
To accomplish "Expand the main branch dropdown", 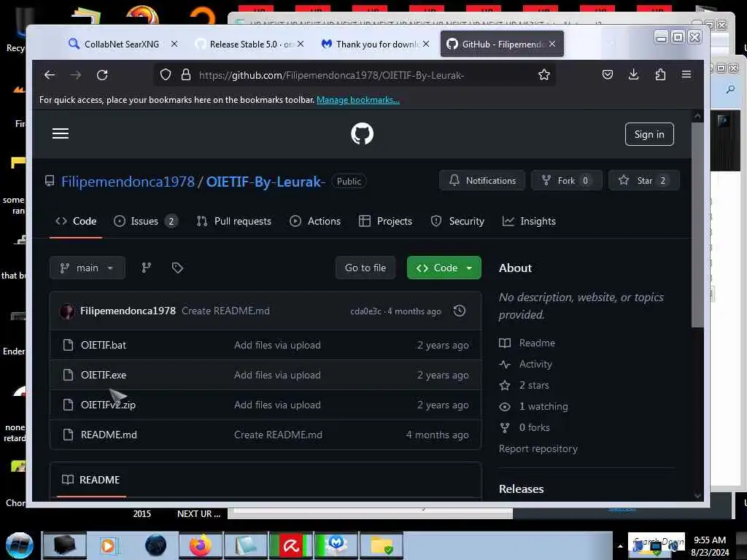I will tap(88, 268).
